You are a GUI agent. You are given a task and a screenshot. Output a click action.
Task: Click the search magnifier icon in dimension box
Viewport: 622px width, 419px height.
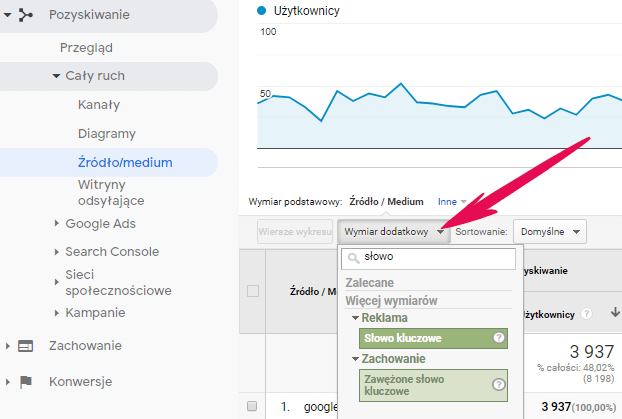pos(353,257)
